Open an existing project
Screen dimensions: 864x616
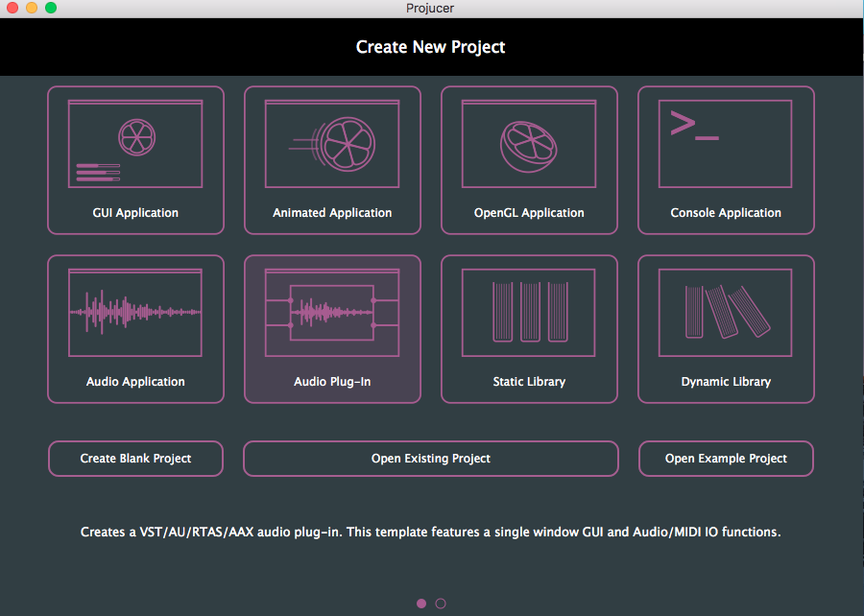pyautogui.click(x=430, y=459)
